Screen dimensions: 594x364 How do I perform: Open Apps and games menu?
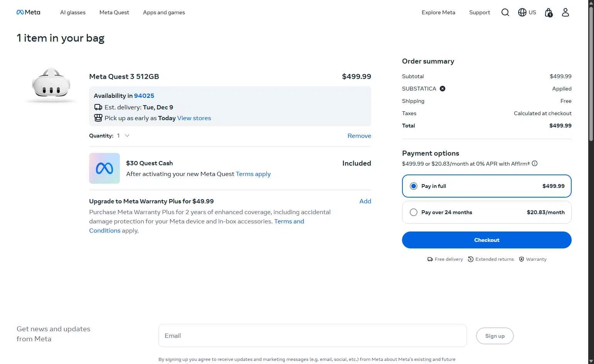(x=164, y=12)
